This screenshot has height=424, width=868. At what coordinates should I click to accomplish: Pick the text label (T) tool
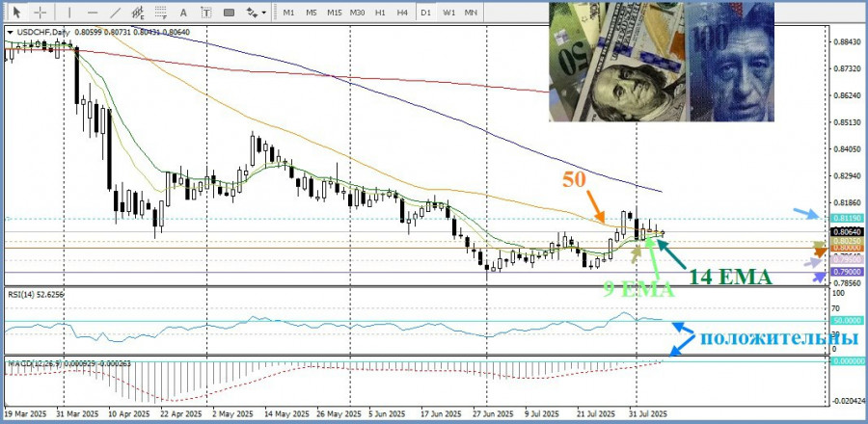pos(206,13)
